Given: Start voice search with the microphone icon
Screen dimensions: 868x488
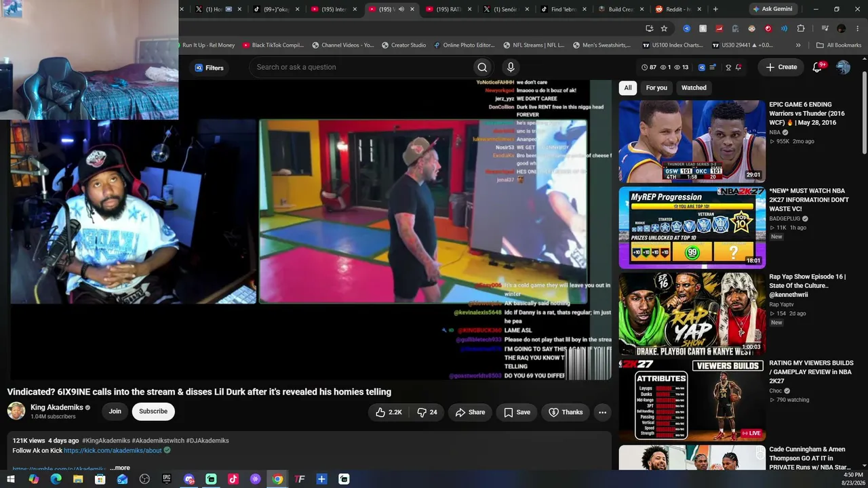Looking at the screenshot, I should (511, 67).
